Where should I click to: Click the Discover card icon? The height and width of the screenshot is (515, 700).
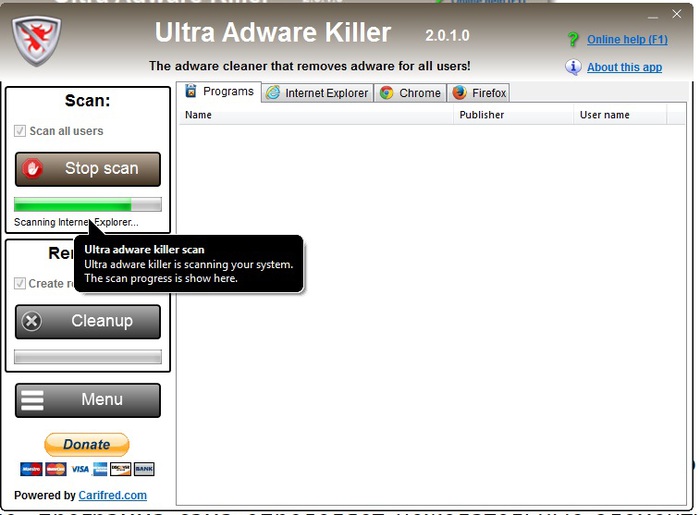point(121,469)
